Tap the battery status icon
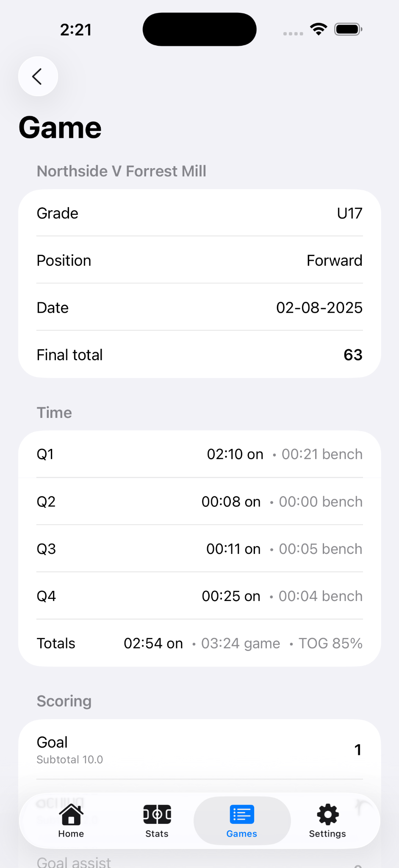This screenshot has width=399, height=868. pyautogui.click(x=348, y=29)
